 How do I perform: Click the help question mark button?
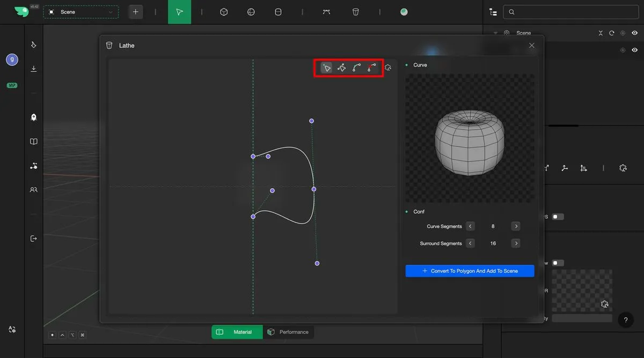click(625, 320)
